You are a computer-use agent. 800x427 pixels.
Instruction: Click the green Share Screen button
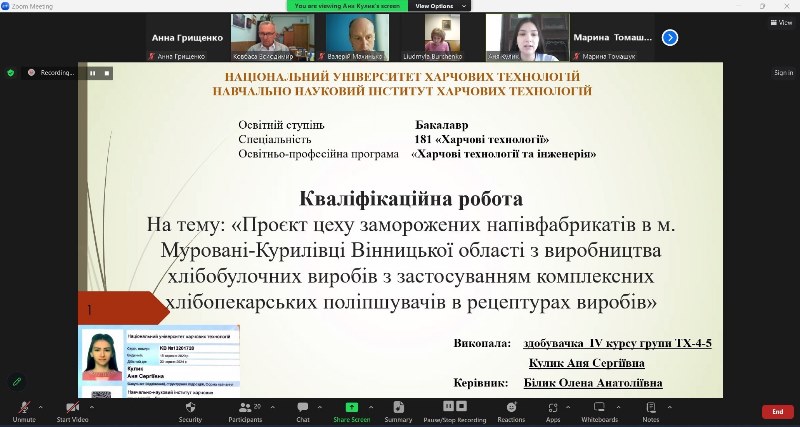coord(352,411)
